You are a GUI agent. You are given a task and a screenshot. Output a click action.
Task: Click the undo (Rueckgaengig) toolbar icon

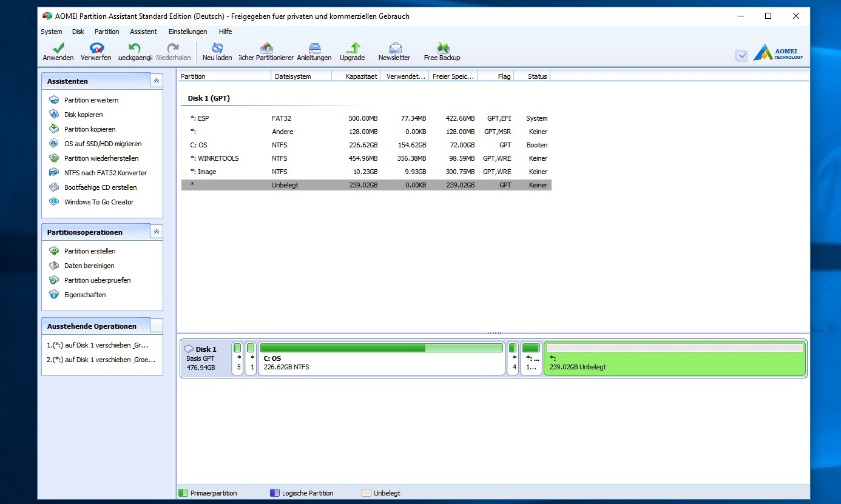pyautogui.click(x=135, y=52)
